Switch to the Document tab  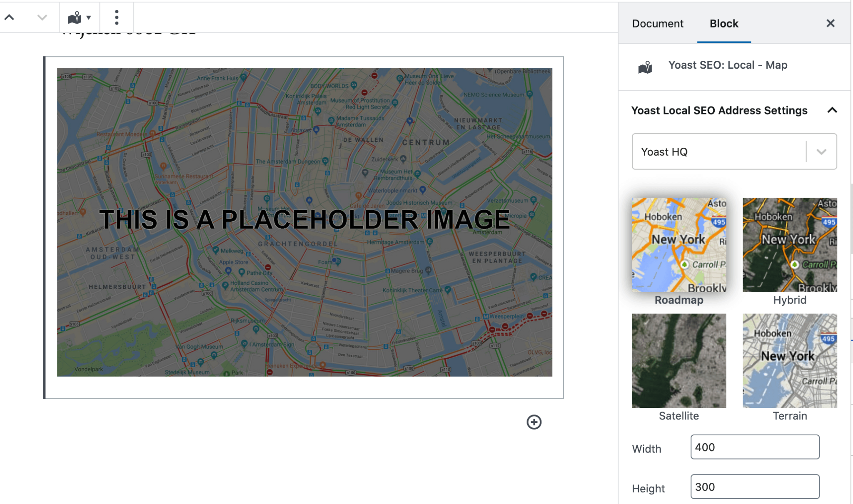click(x=657, y=23)
